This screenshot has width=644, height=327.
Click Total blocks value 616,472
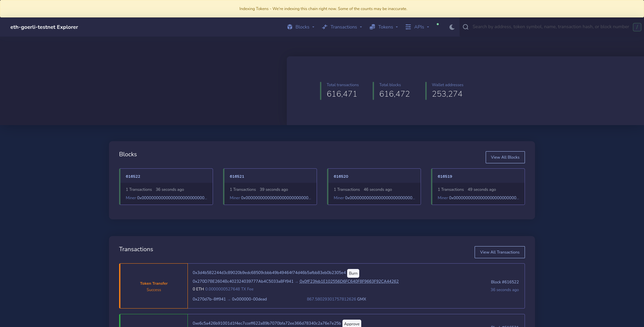[x=394, y=94]
